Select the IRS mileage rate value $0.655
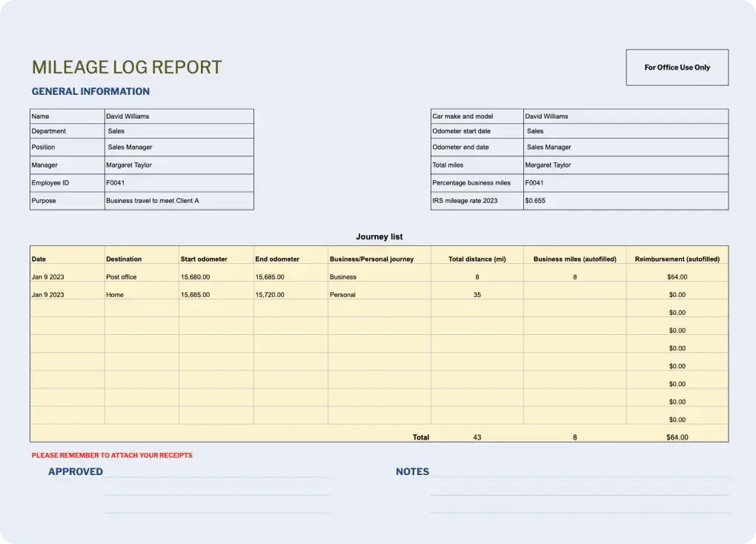 point(625,201)
